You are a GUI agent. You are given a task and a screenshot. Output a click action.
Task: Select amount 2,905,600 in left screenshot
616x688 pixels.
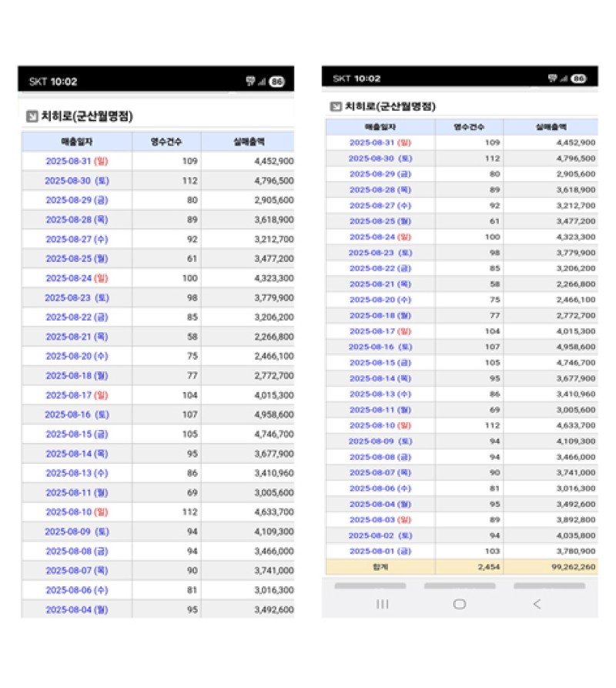coord(274,200)
